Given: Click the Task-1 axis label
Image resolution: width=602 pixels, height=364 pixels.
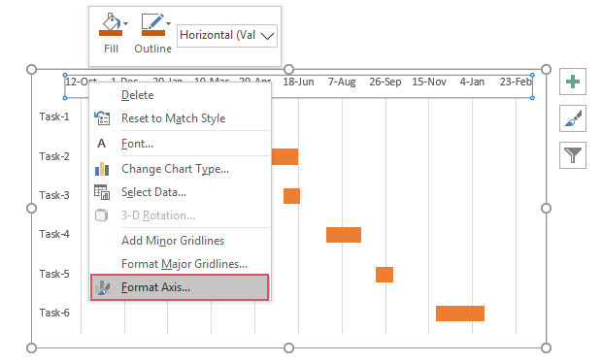Looking at the screenshot, I should 54,116.
